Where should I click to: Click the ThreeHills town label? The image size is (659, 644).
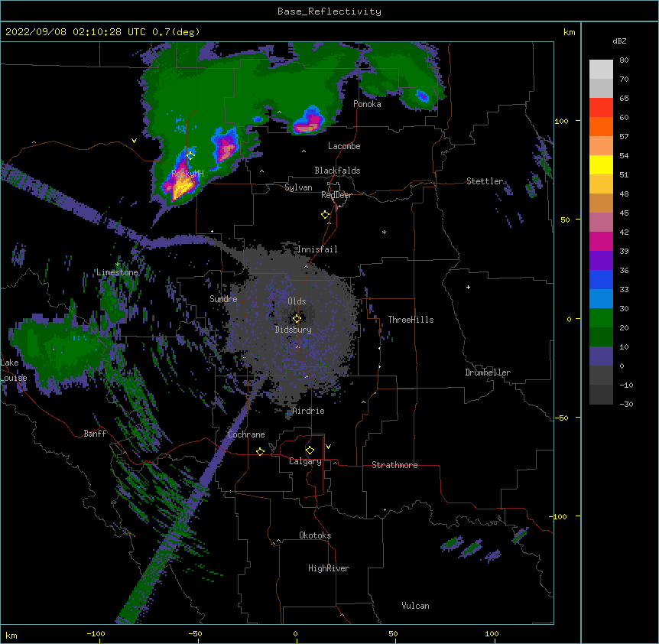(x=411, y=320)
